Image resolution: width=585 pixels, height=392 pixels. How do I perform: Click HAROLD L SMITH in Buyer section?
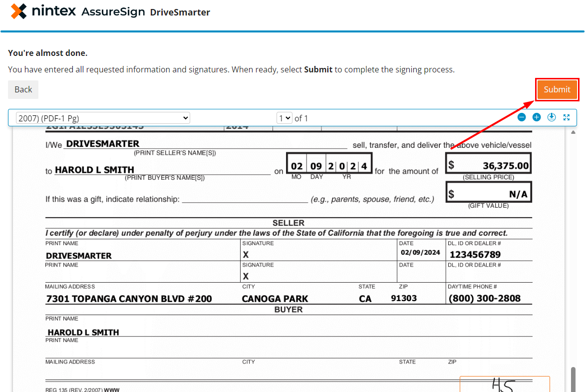(83, 332)
